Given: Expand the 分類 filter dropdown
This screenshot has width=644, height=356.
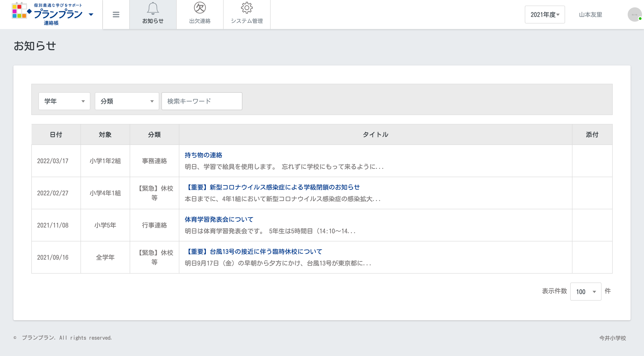Looking at the screenshot, I should tap(127, 101).
